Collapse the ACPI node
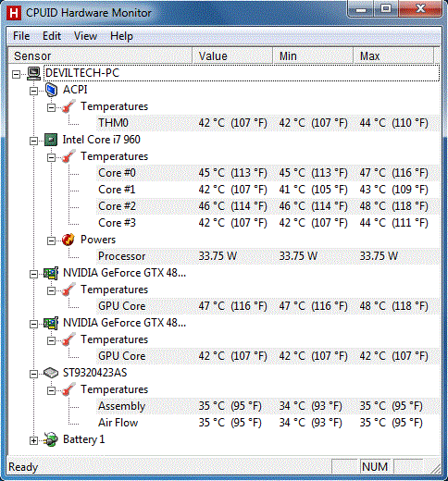This screenshot has width=448, height=481. 34,91
